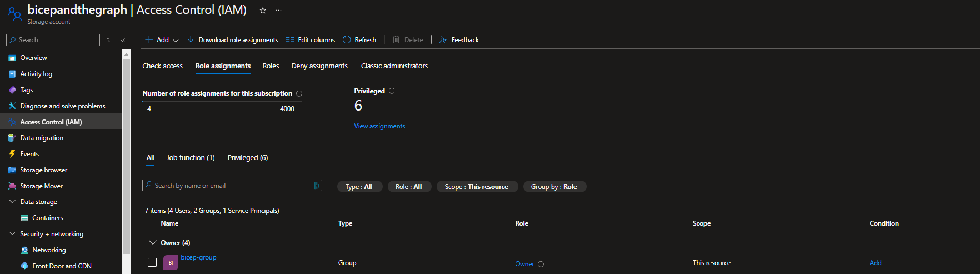980x274 pixels.
Task: Click the Refresh circular arrow icon
Action: 347,39
